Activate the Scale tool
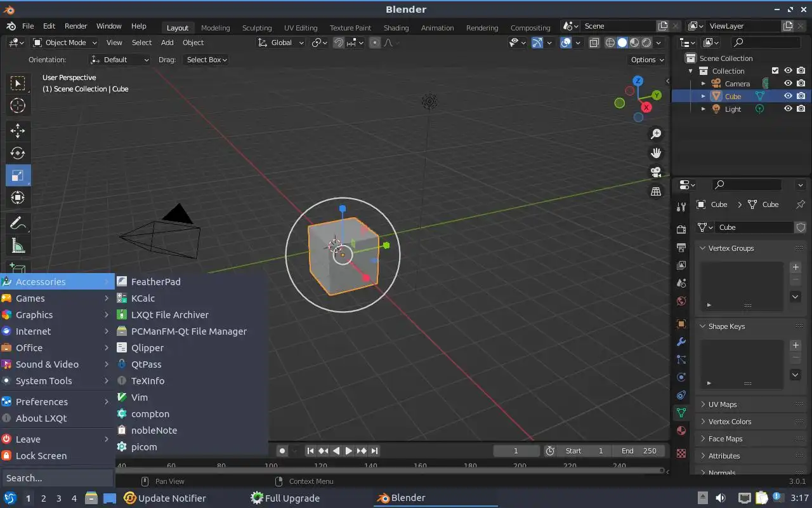Screen dimensions: 812x508 click(x=18, y=175)
